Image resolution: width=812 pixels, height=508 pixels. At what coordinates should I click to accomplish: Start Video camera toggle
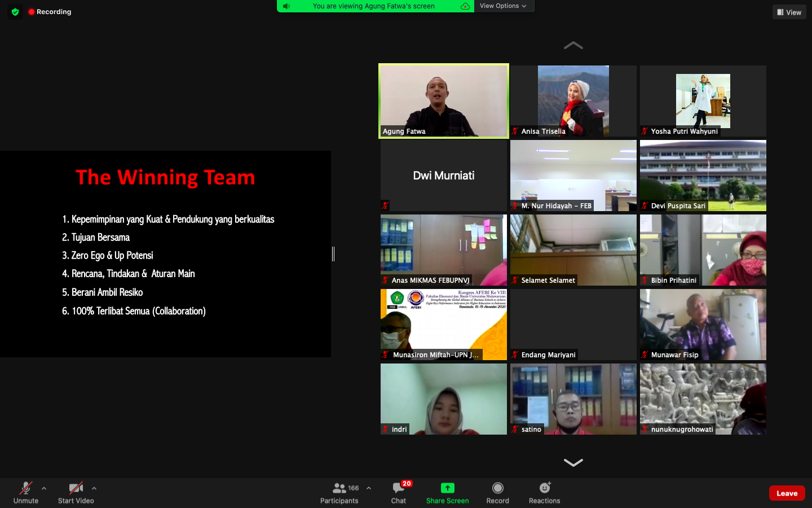pyautogui.click(x=76, y=488)
